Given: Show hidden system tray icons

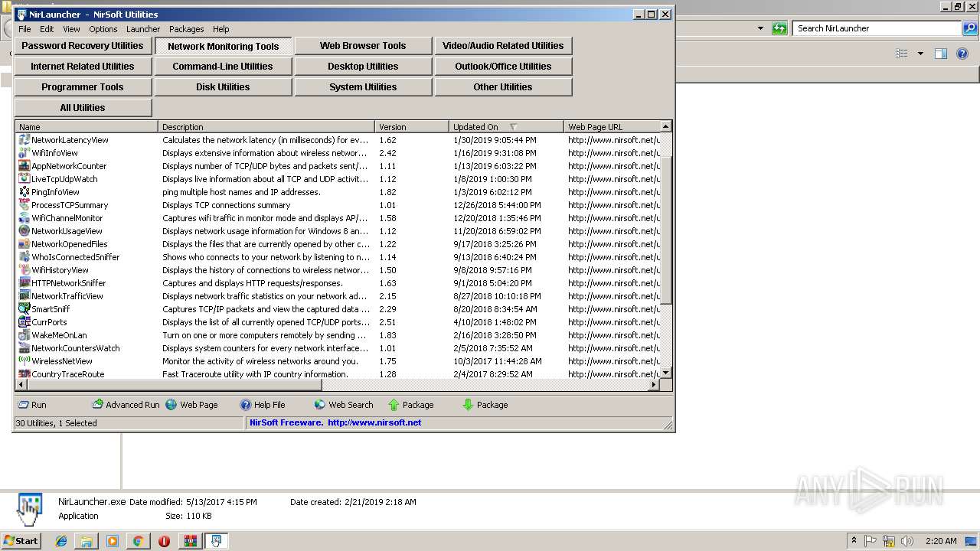Looking at the screenshot, I should click(854, 541).
